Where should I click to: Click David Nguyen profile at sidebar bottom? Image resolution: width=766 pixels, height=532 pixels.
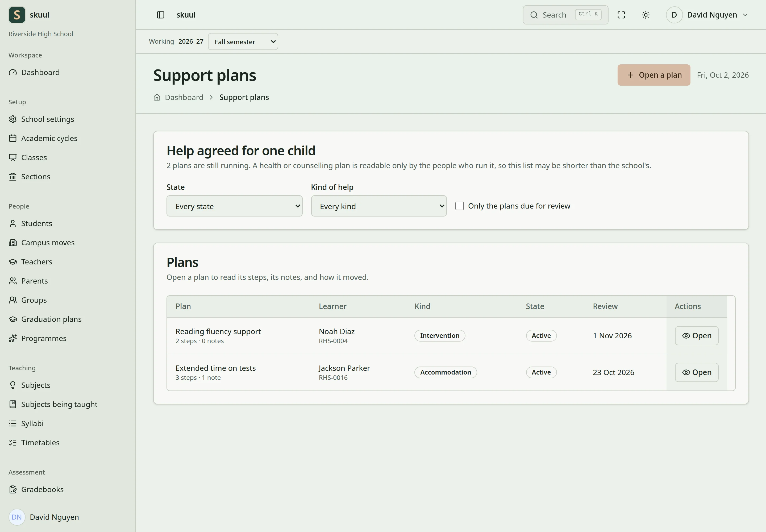44,517
